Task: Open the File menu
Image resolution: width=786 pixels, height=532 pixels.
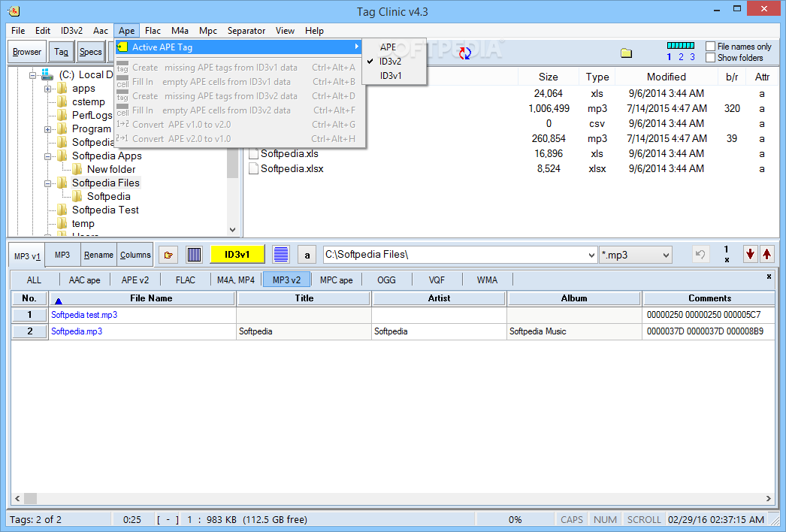Action: click(x=18, y=31)
